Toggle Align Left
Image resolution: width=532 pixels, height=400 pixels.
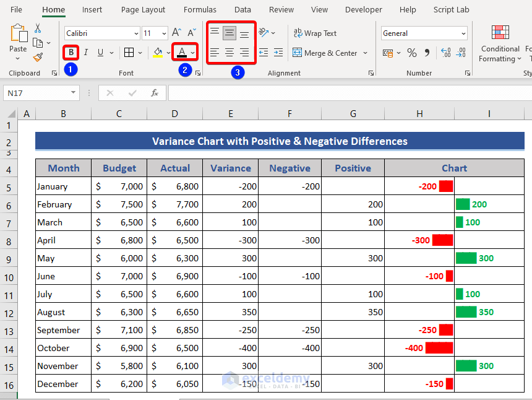pyautogui.click(x=215, y=52)
